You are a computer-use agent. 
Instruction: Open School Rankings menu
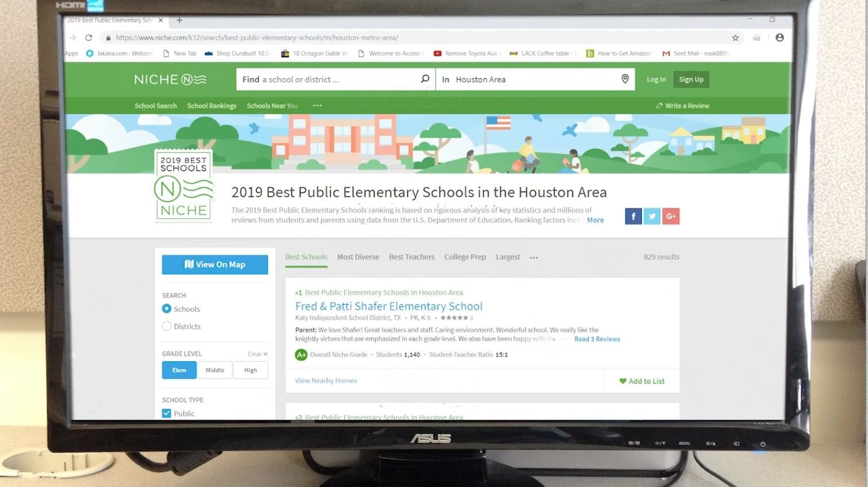click(x=212, y=106)
